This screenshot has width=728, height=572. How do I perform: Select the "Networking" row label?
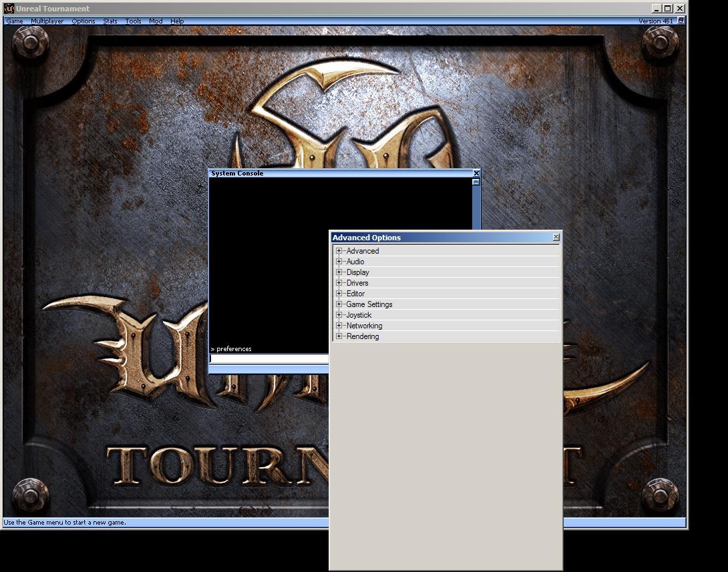point(365,326)
